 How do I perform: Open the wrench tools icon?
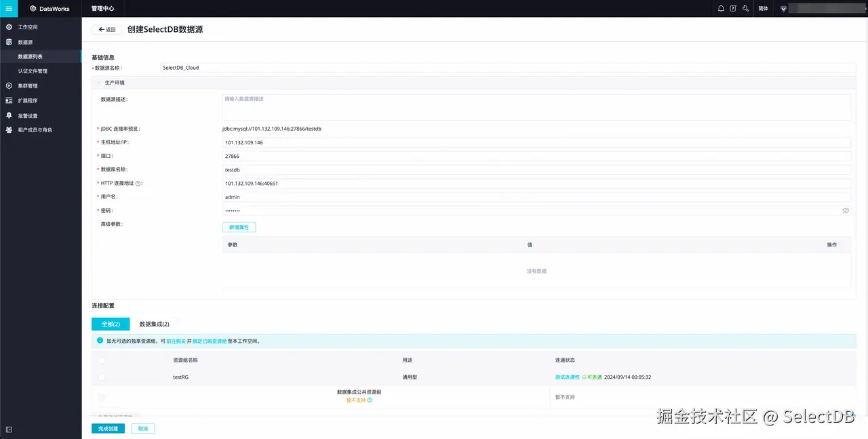(x=746, y=9)
